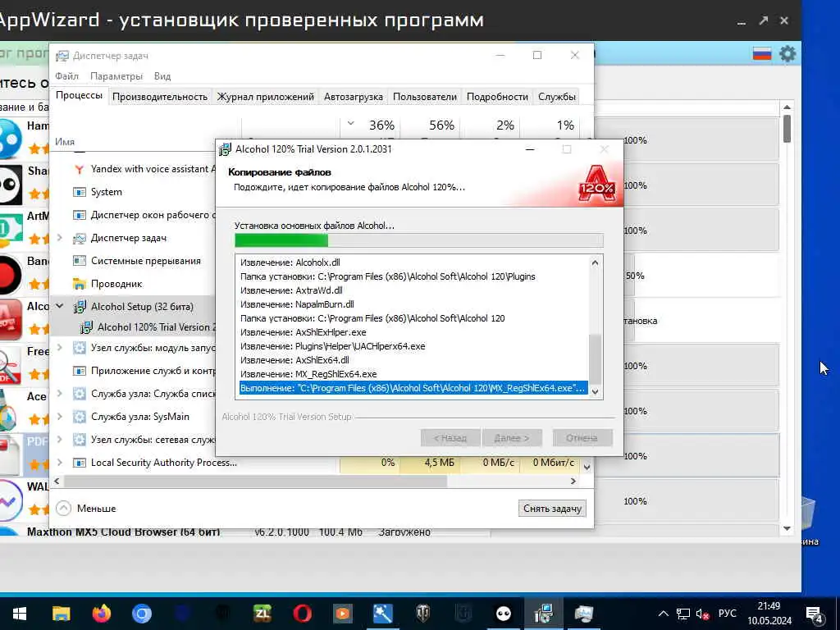Launch Firefox from the taskbar

pos(101,614)
